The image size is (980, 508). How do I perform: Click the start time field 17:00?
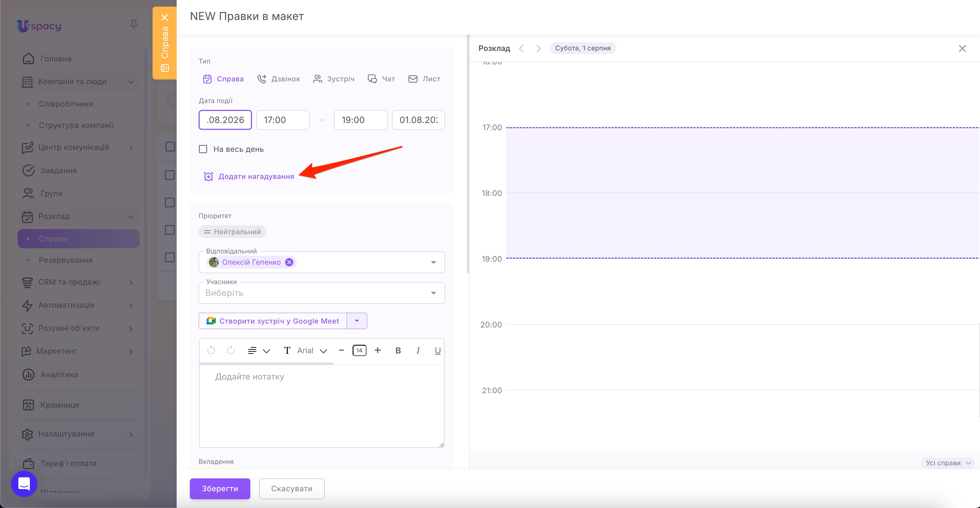(283, 120)
